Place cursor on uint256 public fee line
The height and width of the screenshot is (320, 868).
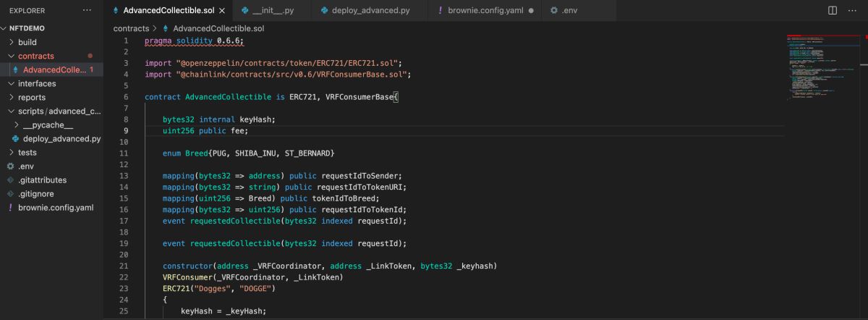(205, 131)
